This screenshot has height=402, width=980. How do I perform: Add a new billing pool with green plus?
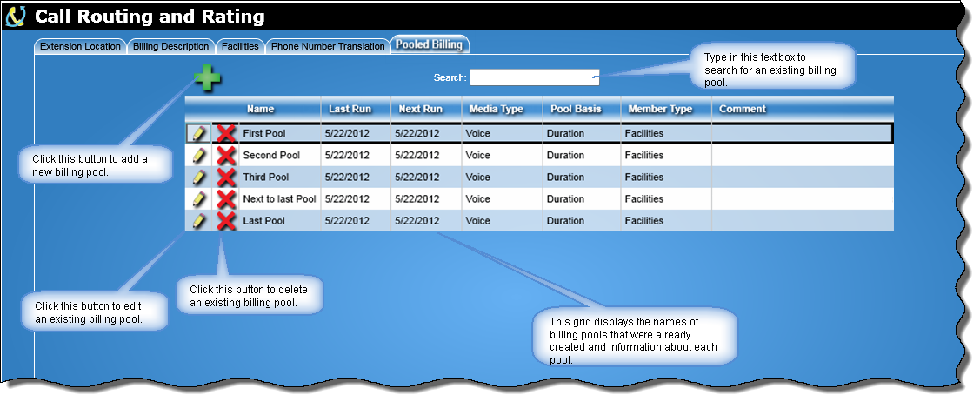tap(207, 79)
